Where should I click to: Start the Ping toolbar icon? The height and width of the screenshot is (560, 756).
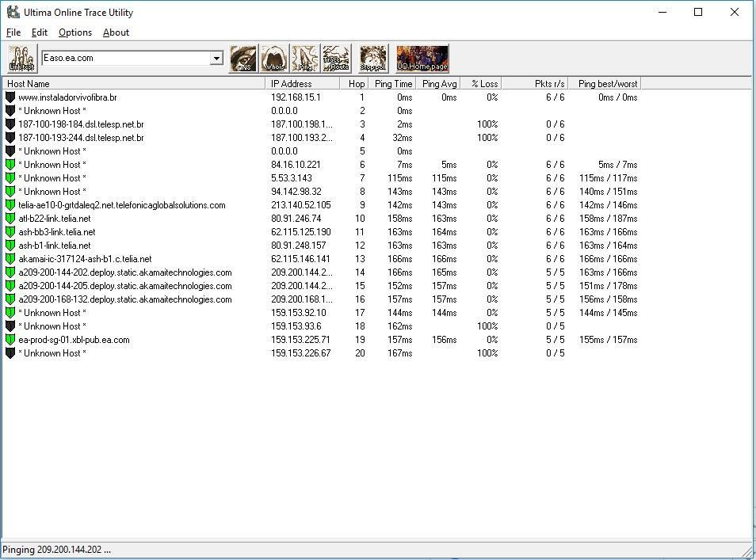[x=305, y=59]
